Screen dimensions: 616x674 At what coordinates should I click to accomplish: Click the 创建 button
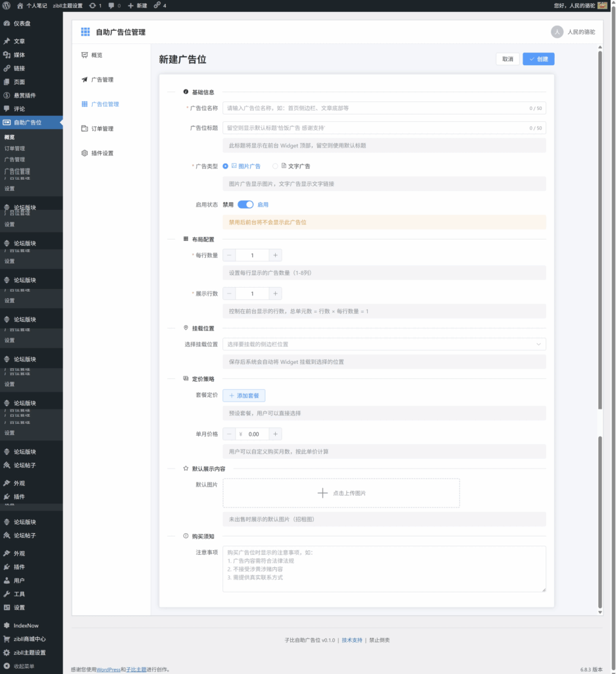(538, 59)
